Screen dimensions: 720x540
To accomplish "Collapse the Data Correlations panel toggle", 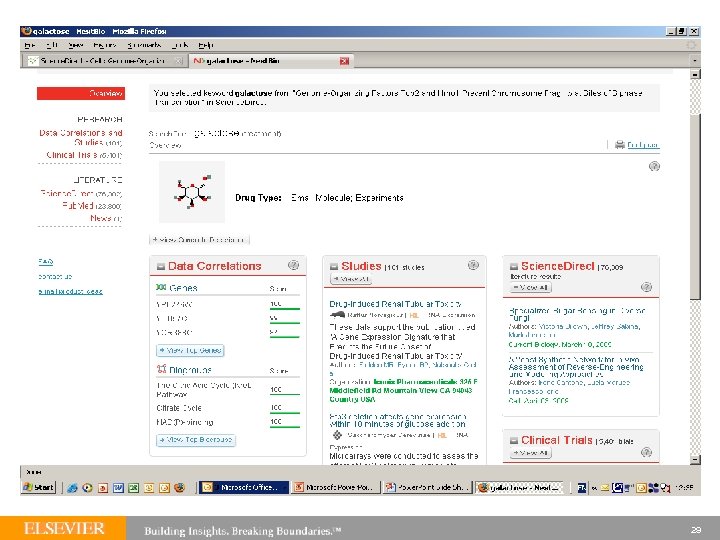I will pos(161,266).
